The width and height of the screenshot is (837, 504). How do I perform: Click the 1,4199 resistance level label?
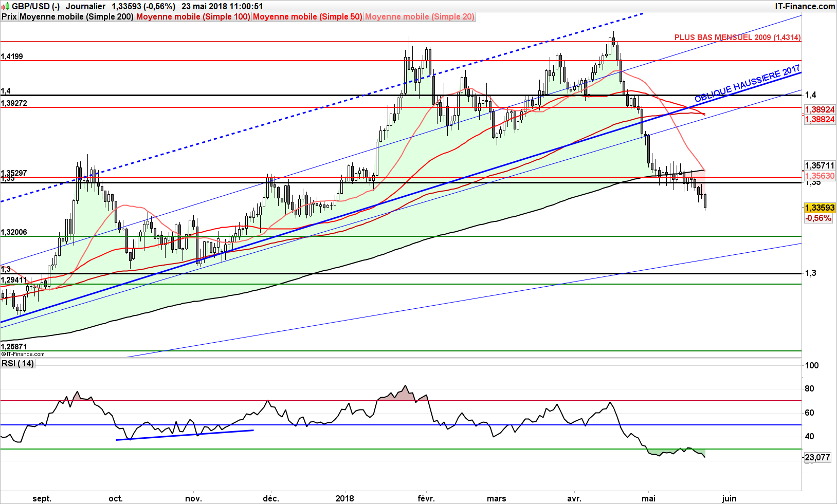click(12, 57)
